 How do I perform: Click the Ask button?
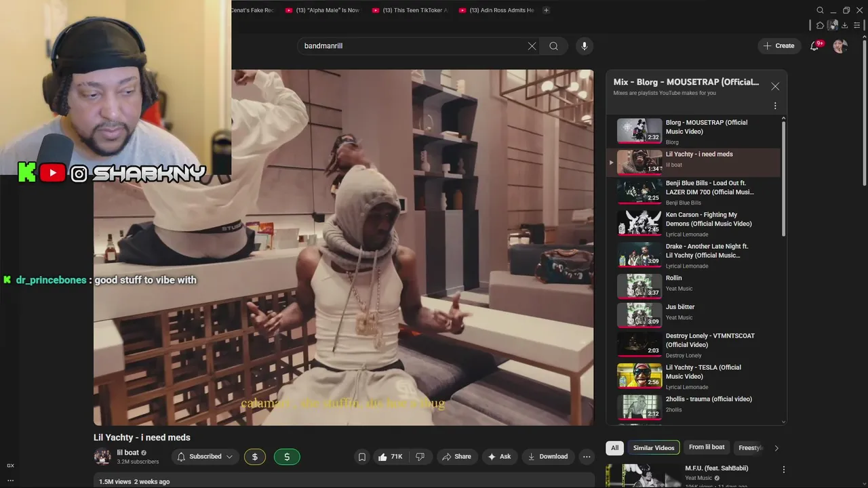499,457
